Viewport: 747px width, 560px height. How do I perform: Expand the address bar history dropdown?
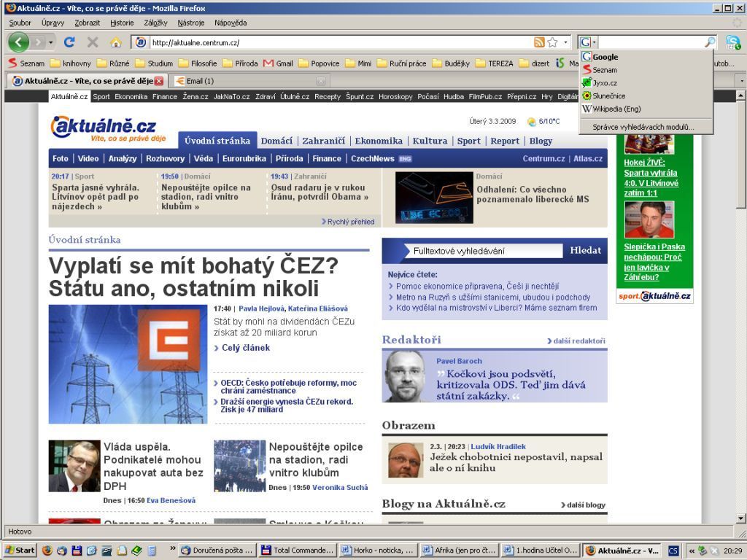(x=565, y=42)
